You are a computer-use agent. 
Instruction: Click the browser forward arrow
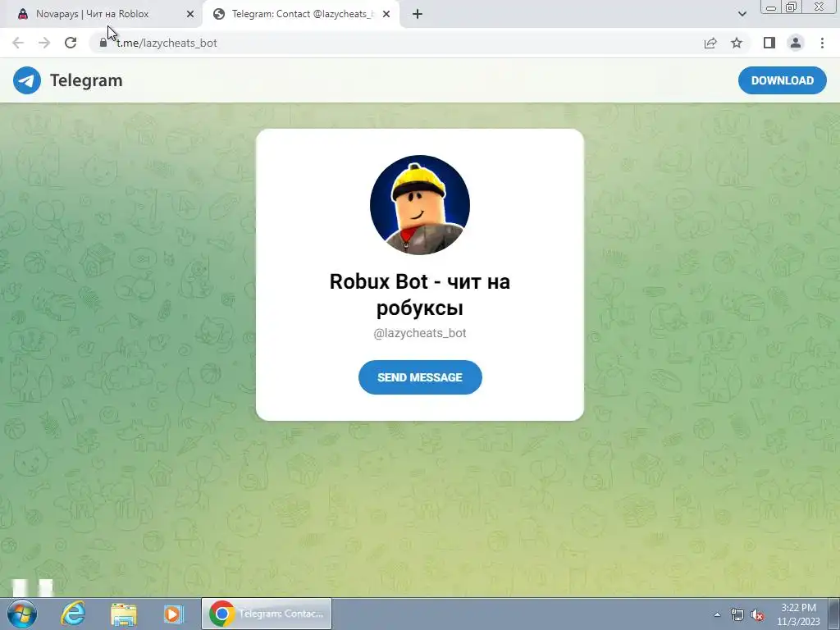click(x=44, y=43)
